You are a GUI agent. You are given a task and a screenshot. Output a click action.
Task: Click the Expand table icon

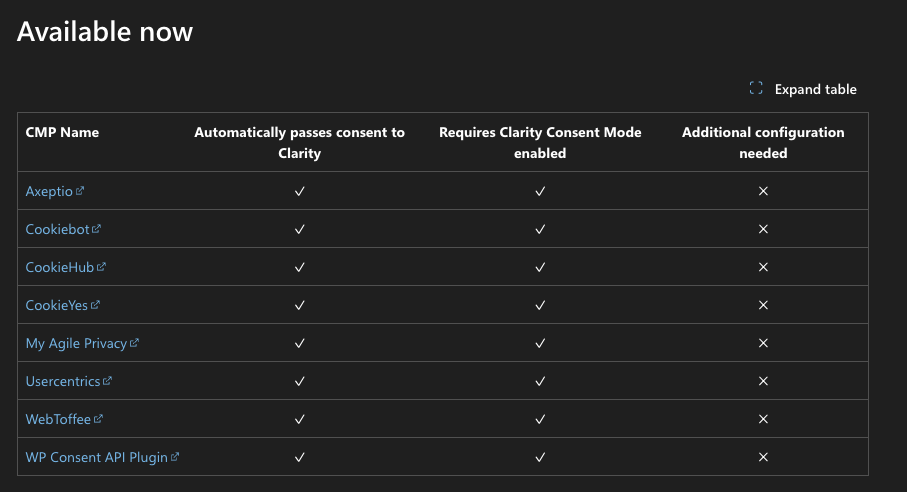click(x=756, y=89)
